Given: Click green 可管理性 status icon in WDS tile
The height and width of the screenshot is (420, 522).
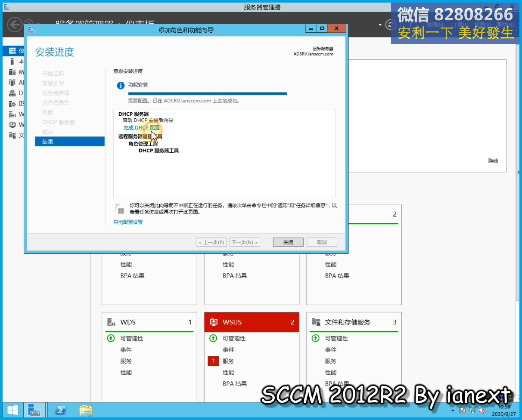Looking at the screenshot, I should (111, 338).
